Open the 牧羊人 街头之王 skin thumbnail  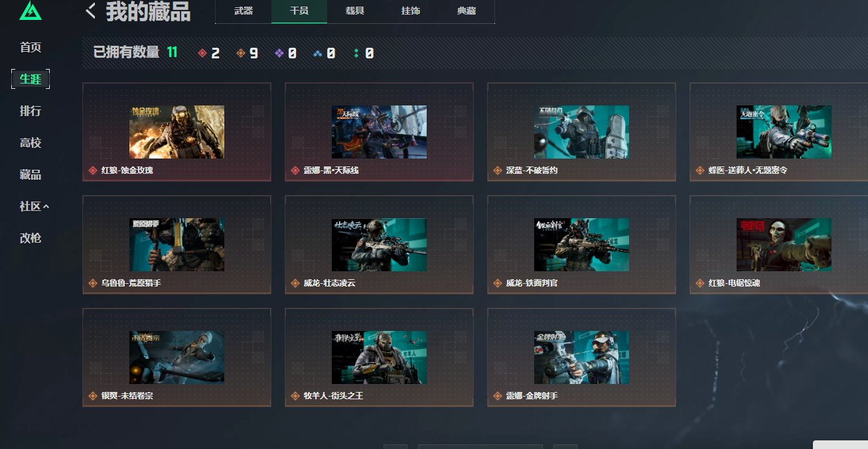tap(379, 357)
